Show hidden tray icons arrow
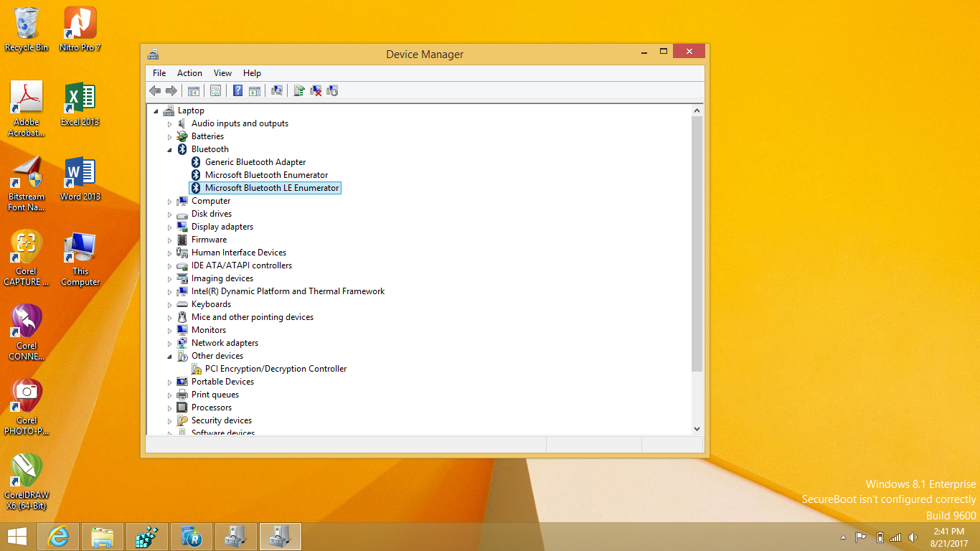 (843, 537)
